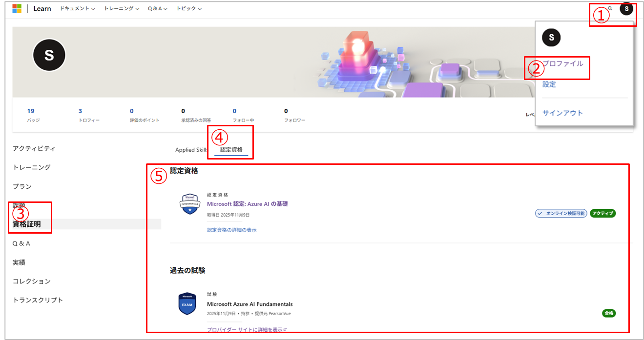Viewport: 644px width, 340px height.
Task: Open アクティビティ in the sidebar
Action: pyautogui.click(x=34, y=148)
